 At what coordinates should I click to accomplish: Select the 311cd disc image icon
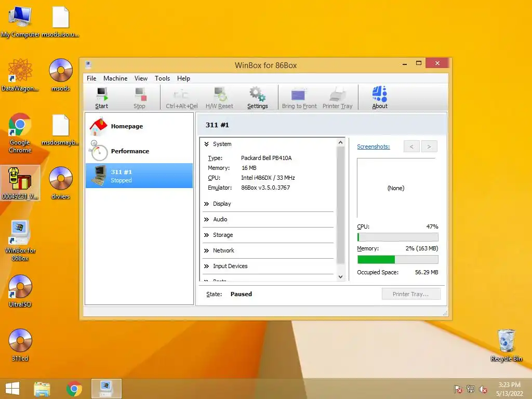[20, 345]
